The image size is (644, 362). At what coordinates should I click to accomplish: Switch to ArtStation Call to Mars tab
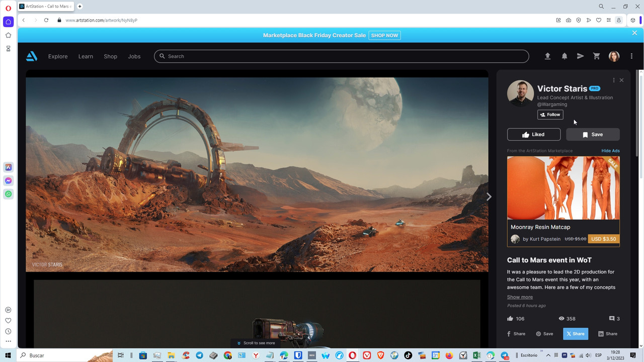tap(47, 7)
